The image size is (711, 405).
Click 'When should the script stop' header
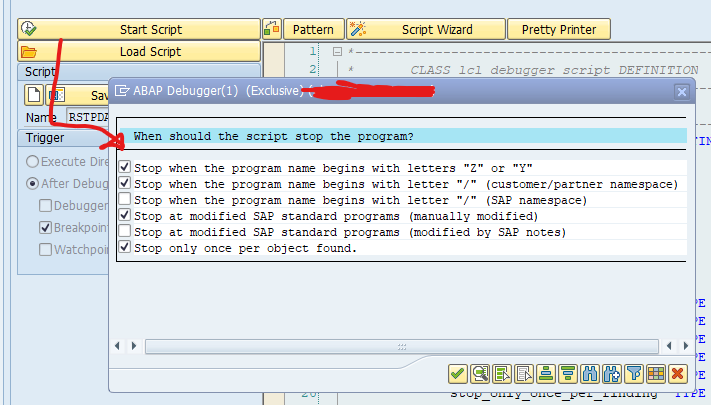pos(273,136)
